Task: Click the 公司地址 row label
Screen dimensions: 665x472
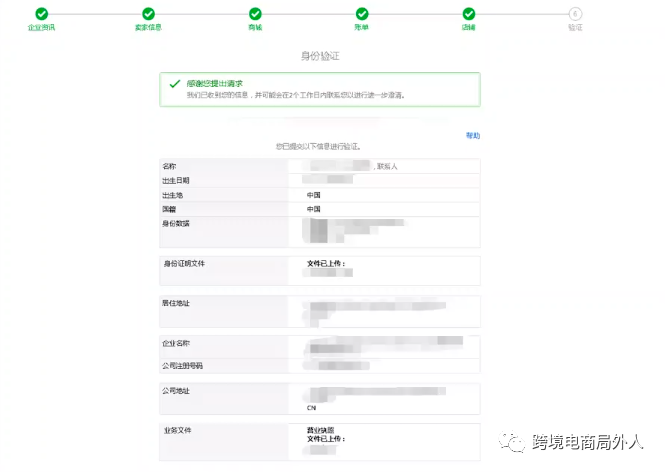Action: coord(176,391)
